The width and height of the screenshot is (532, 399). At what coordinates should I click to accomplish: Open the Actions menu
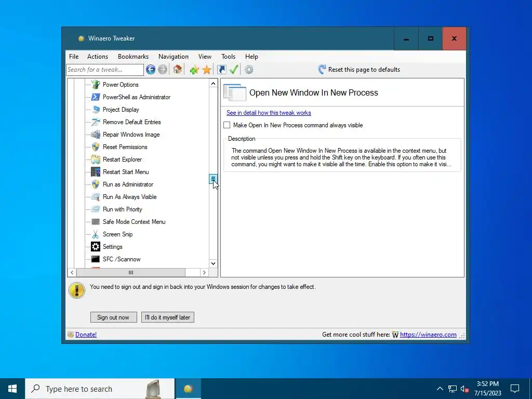pyautogui.click(x=98, y=57)
